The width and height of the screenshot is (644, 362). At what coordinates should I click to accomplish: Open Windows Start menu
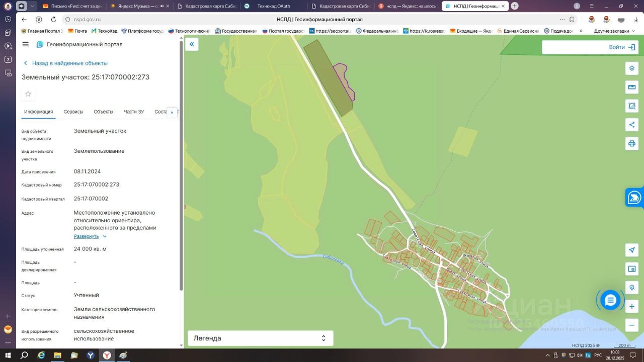(x=8, y=355)
